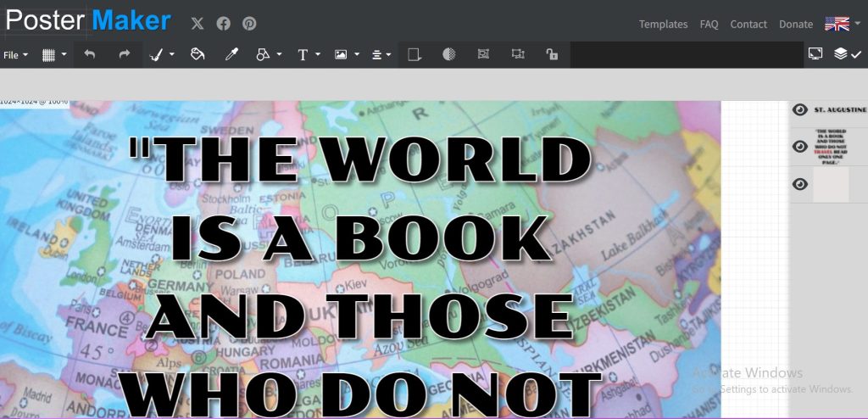The image size is (868, 419).
Task: Expand the text tool dropdown arrow
Action: [x=318, y=54]
